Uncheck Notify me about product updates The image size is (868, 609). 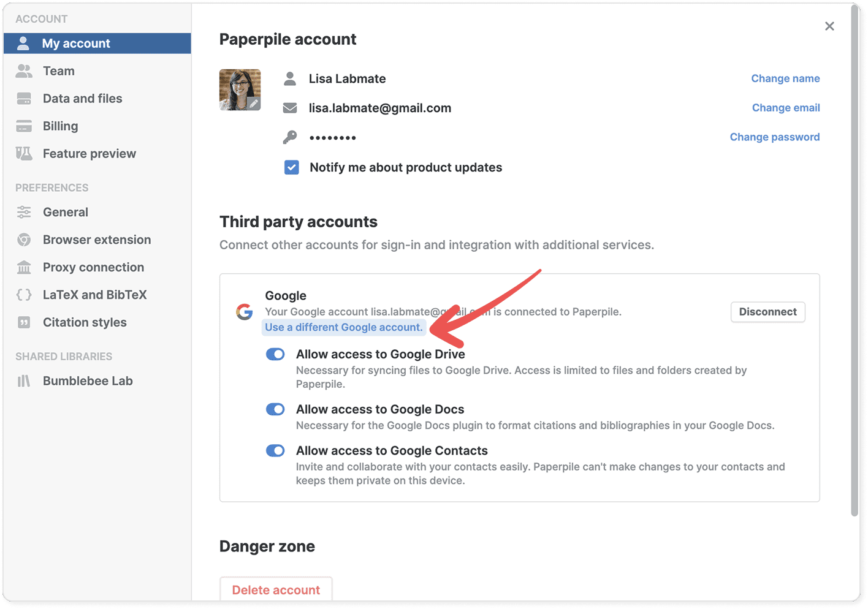tap(292, 167)
